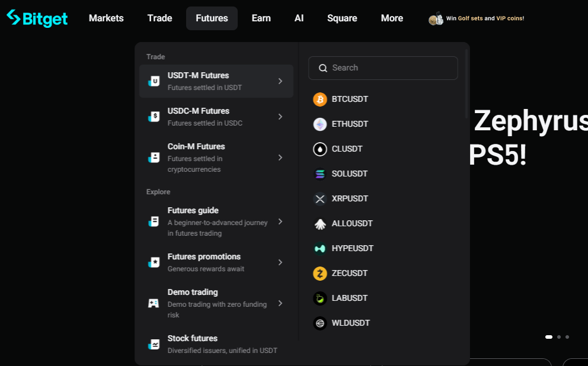
Task: Click the Stock futures chart icon
Action: click(x=154, y=344)
